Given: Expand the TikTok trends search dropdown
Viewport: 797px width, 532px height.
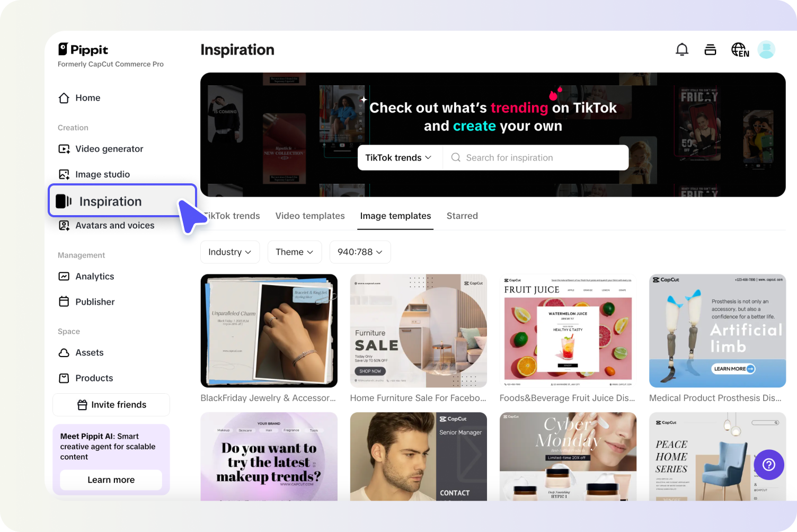Looking at the screenshot, I should pyautogui.click(x=399, y=158).
